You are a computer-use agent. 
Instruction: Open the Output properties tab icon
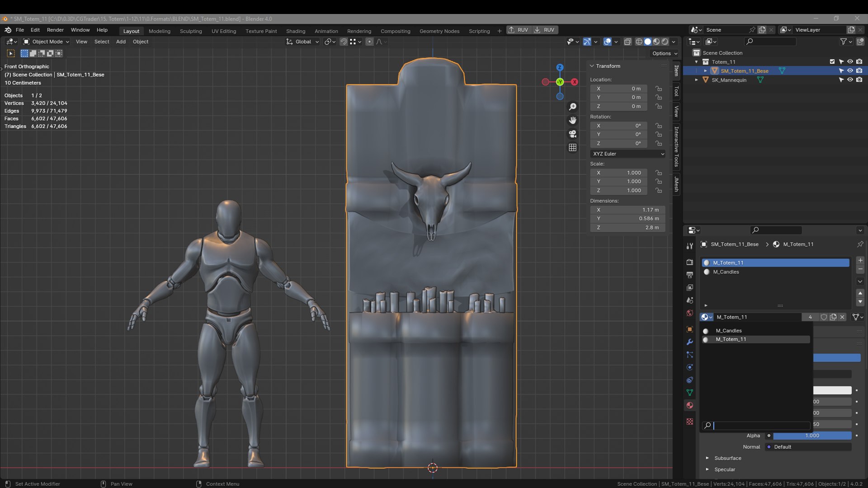pyautogui.click(x=689, y=275)
